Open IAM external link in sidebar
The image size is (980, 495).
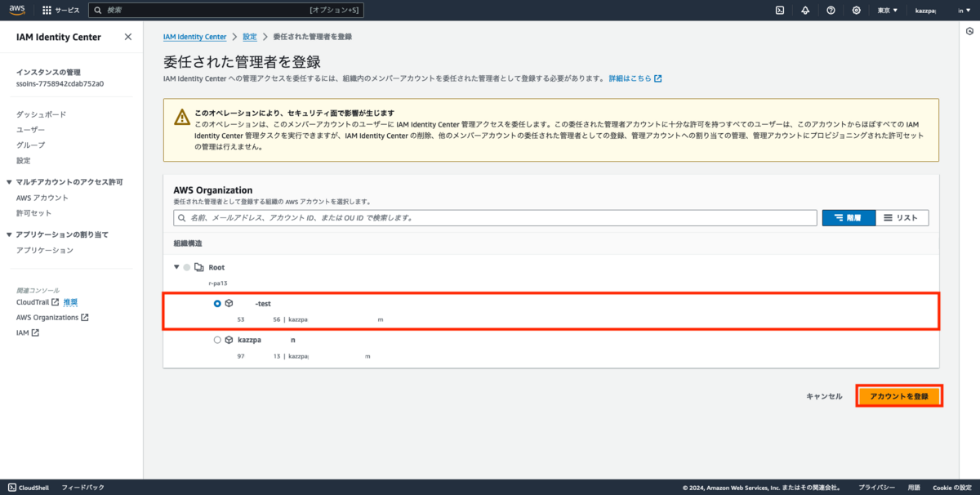[x=28, y=332]
